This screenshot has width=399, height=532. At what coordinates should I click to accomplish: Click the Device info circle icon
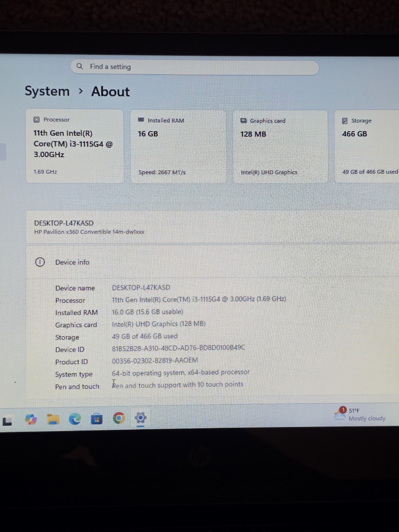pos(40,262)
